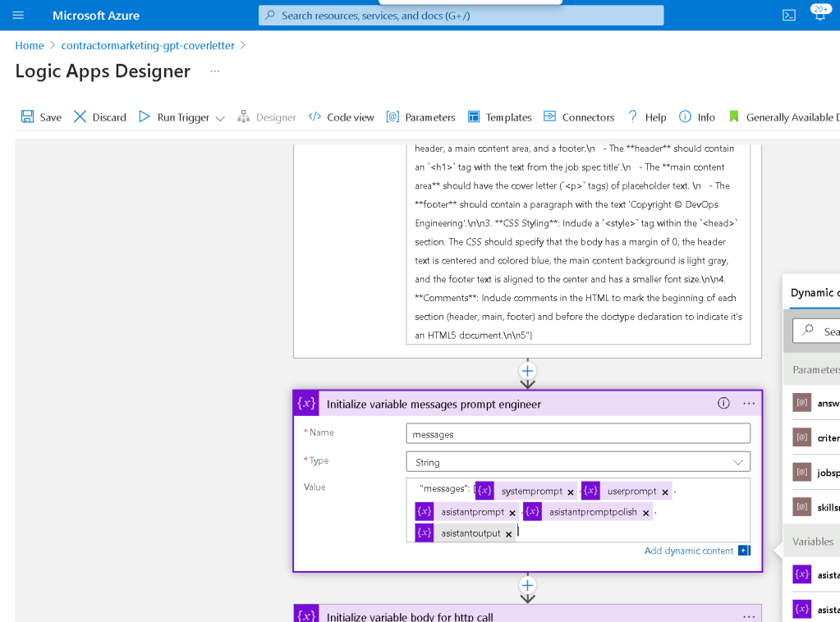Screen dimensions: 840x622
Task: Remove the userprompt token
Action: pos(665,492)
